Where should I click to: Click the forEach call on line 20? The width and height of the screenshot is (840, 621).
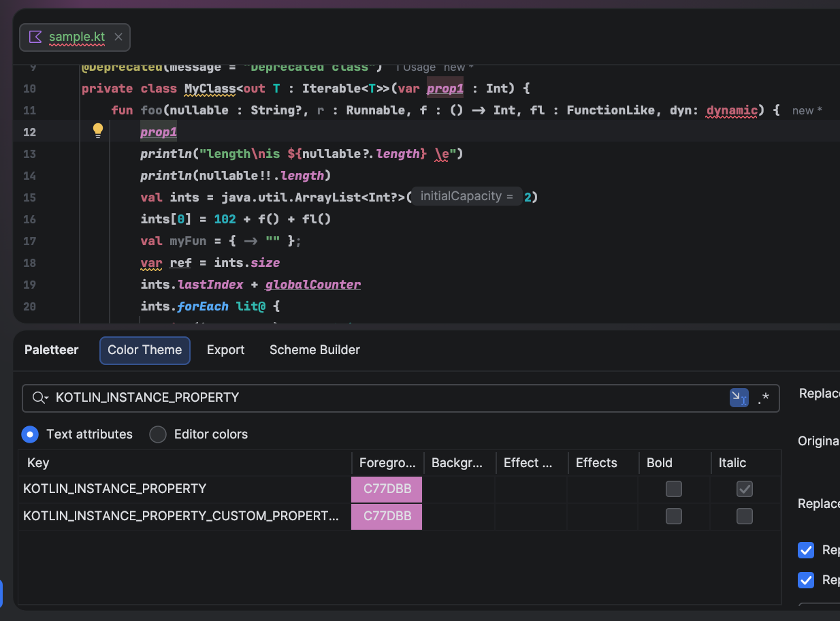[204, 306]
